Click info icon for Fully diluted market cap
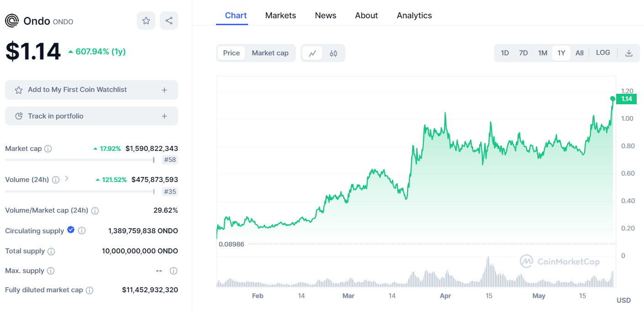644x311 pixels. point(90,290)
